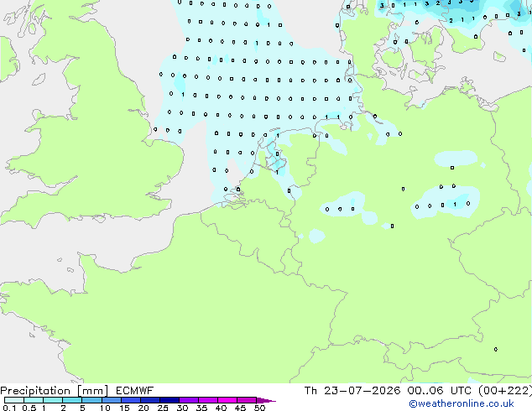The image size is (532, 411).
Task: Pick the 15–20 mm legend color swatch
Action: pyautogui.click(x=130, y=400)
